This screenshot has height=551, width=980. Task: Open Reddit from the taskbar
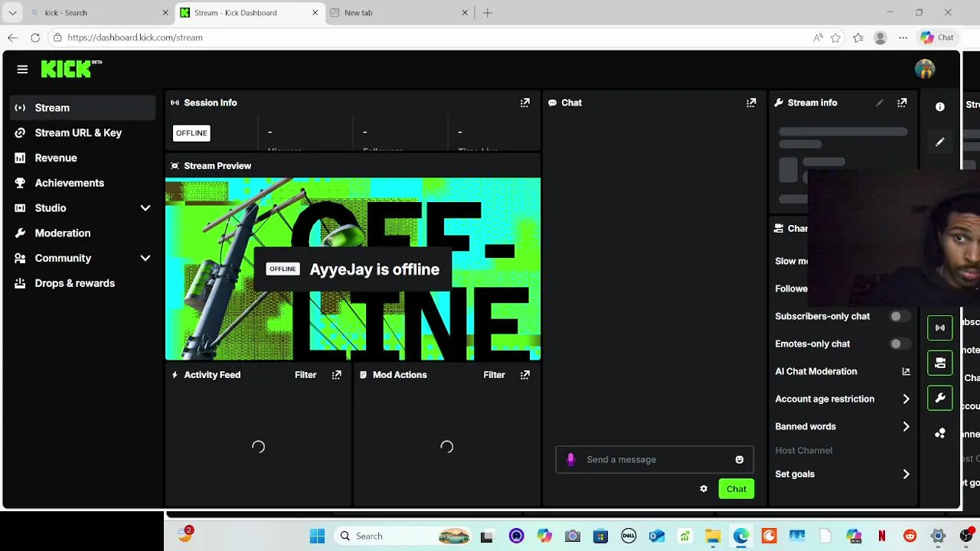(x=910, y=536)
